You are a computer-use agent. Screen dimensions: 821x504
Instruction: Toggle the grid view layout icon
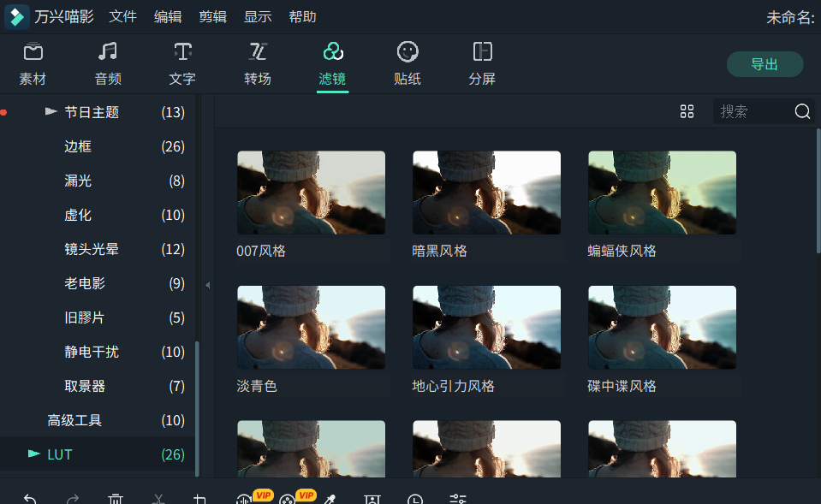coord(687,111)
